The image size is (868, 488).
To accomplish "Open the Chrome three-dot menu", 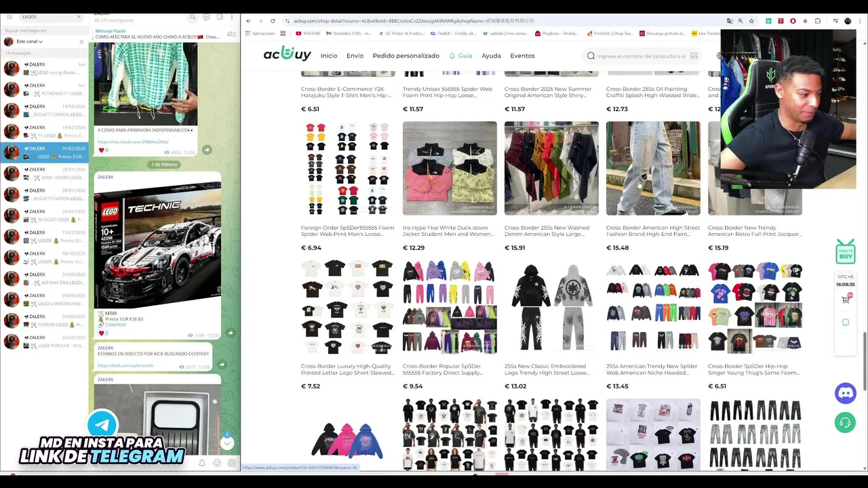I will 859,21.
